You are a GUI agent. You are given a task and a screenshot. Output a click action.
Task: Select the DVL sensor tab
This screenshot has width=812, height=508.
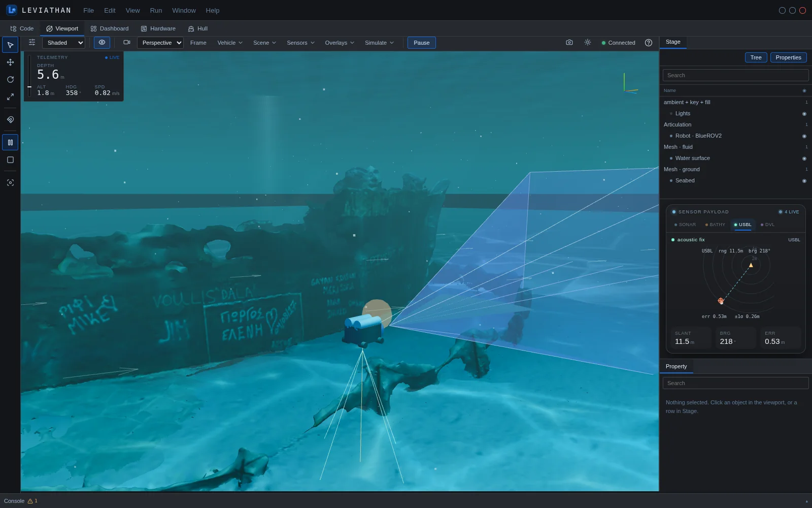(767, 225)
